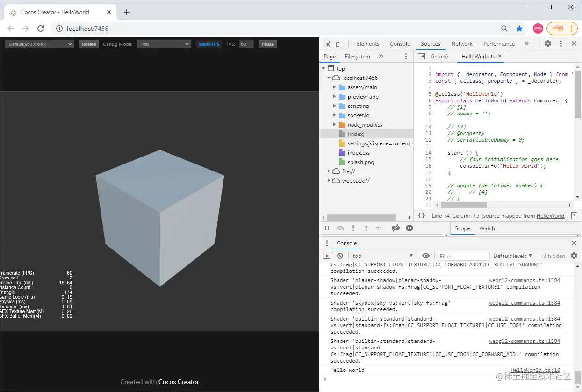Open the Watch pane tab
The width and height of the screenshot is (582, 392).
(x=487, y=228)
